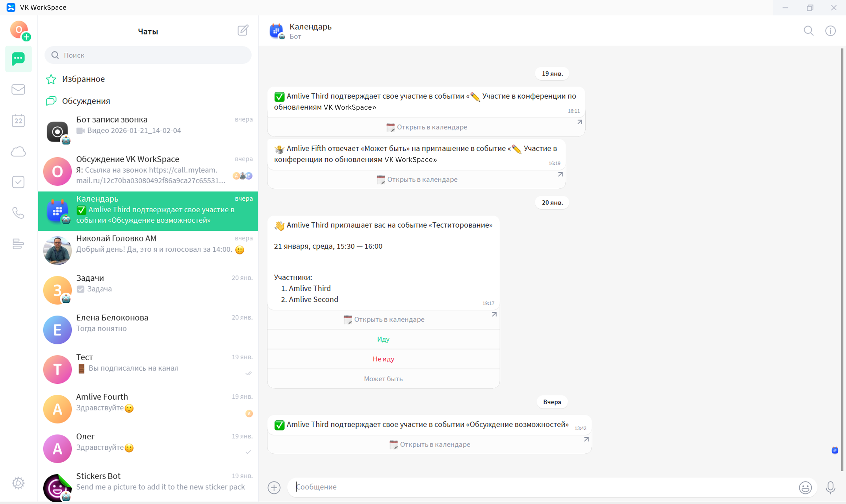846x504 pixels.
Task: Respond «Иду» to Теститорование invitation
Action: (383, 339)
